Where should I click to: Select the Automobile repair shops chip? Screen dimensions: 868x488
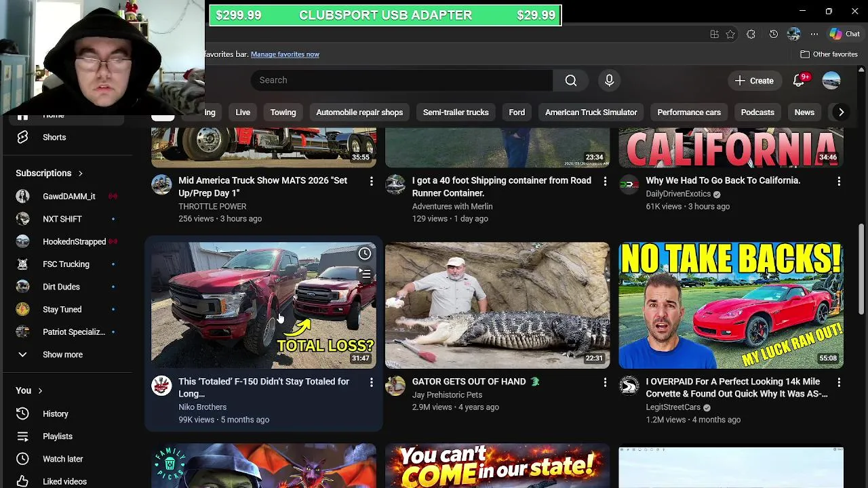tap(359, 113)
